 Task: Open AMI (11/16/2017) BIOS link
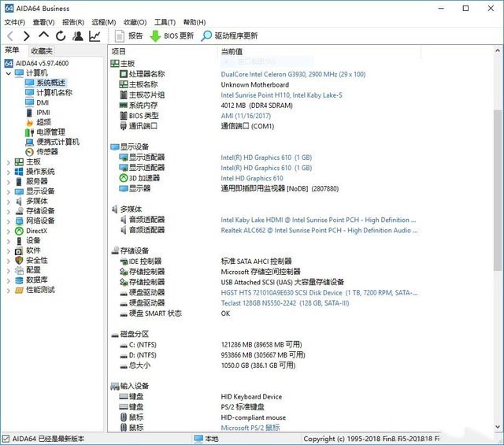[246, 116]
